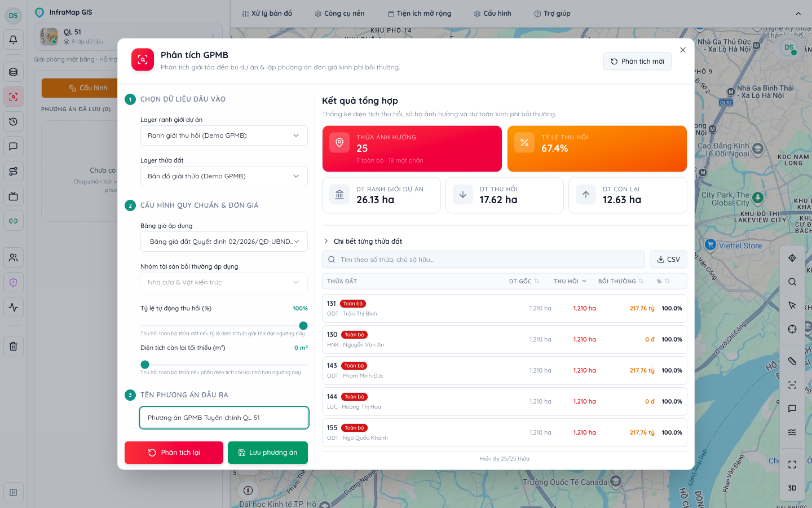
Task: Open the QL 51 project card
Action: point(128,37)
